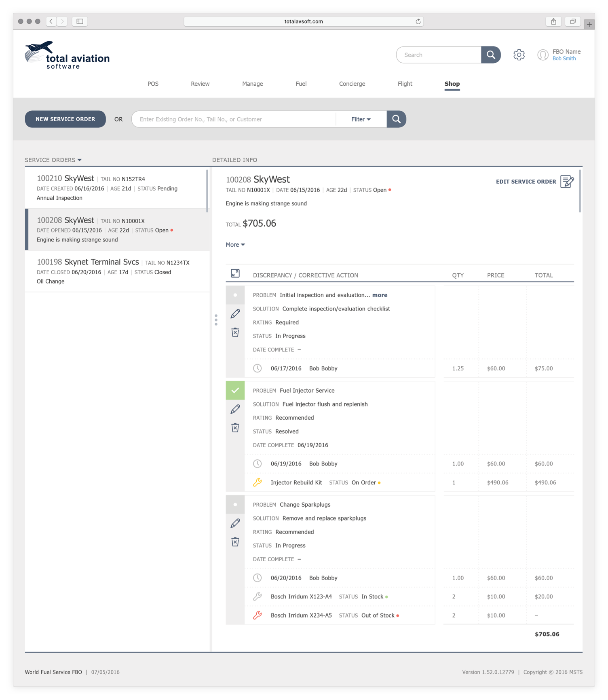Open the Filter dropdown
Image resolution: width=608 pixels, height=700 pixels.
(361, 119)
